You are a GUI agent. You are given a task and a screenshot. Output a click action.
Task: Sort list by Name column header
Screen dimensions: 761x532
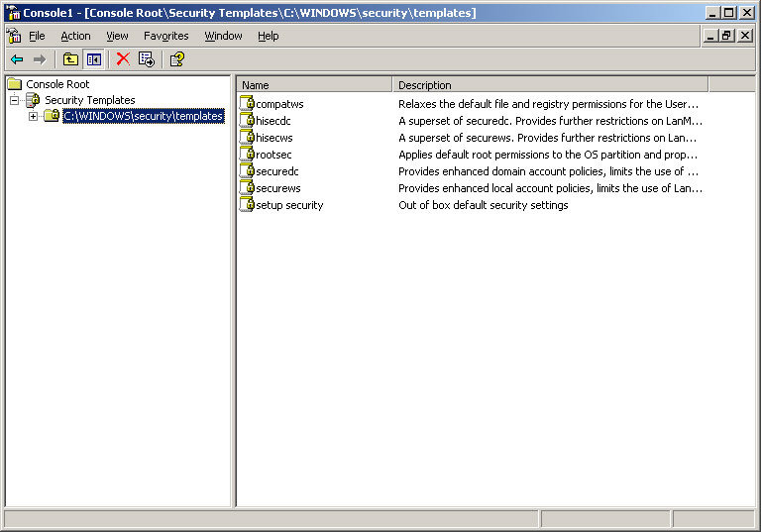(x=314, y=85)
